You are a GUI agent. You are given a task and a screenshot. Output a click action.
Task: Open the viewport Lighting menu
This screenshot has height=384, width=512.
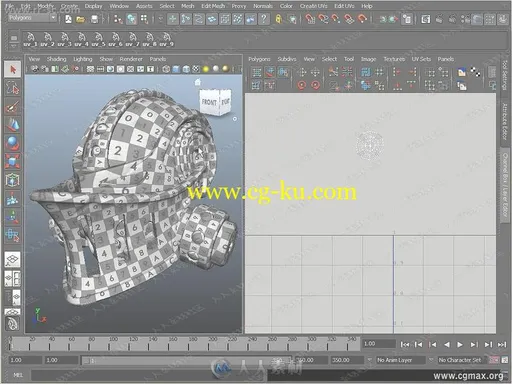point(83,59)
